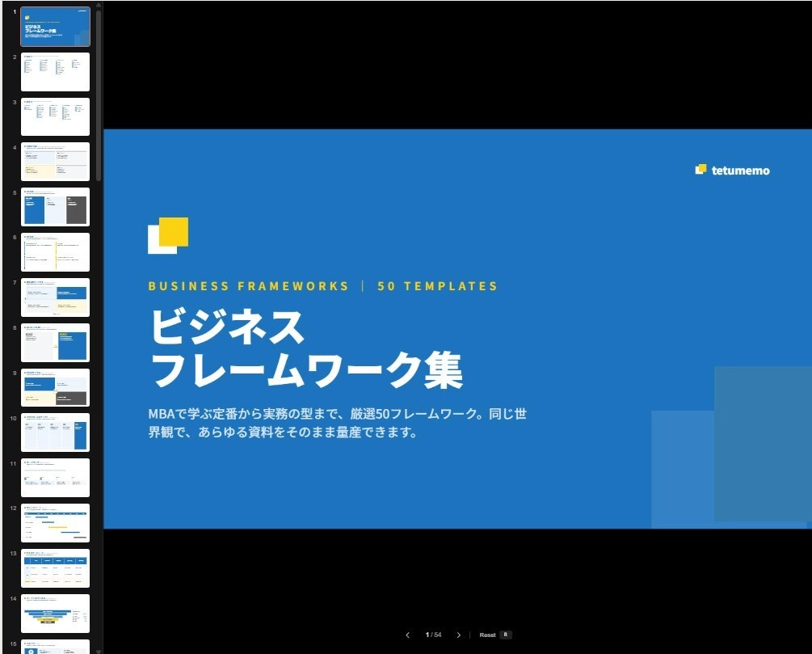This screenshot has height=654, width=812.
Task: Select slide 3 thumbnail
Action: click(x=56, y=116)
